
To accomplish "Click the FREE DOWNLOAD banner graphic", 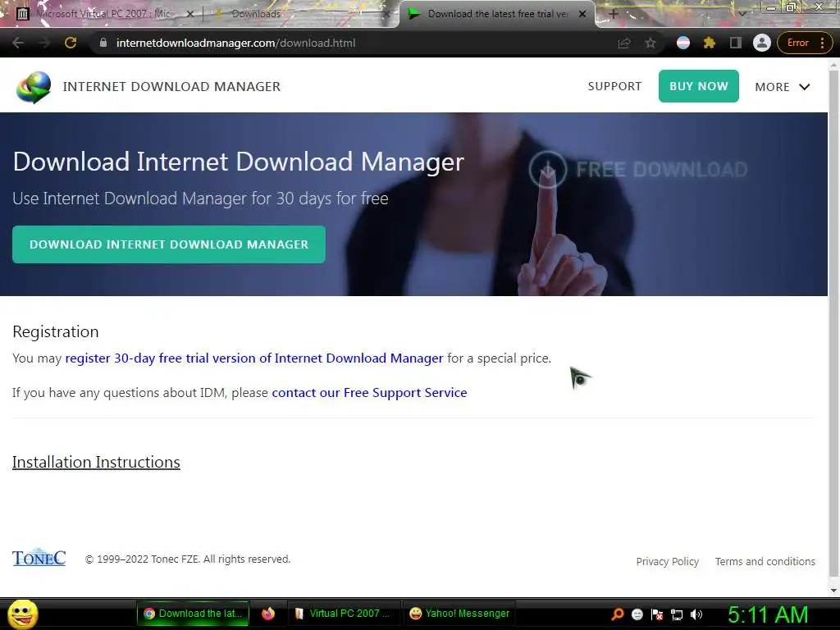I will 637,169.
